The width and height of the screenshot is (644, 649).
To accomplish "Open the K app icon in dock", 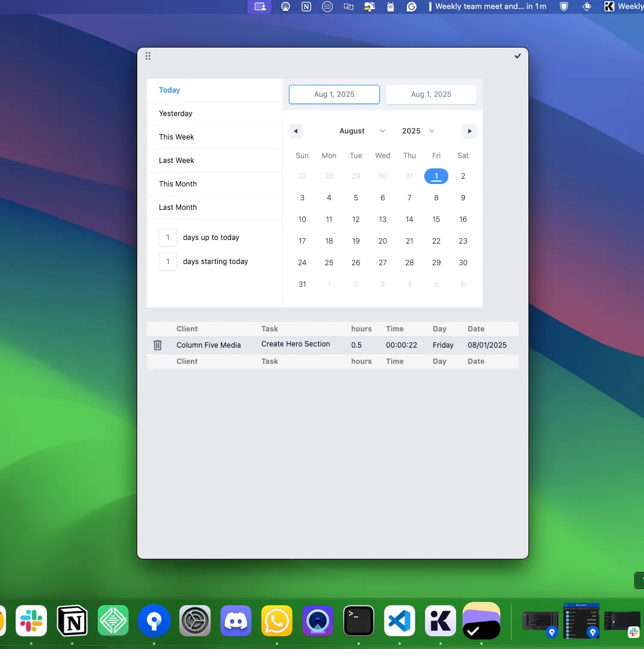I will (440, 621).
